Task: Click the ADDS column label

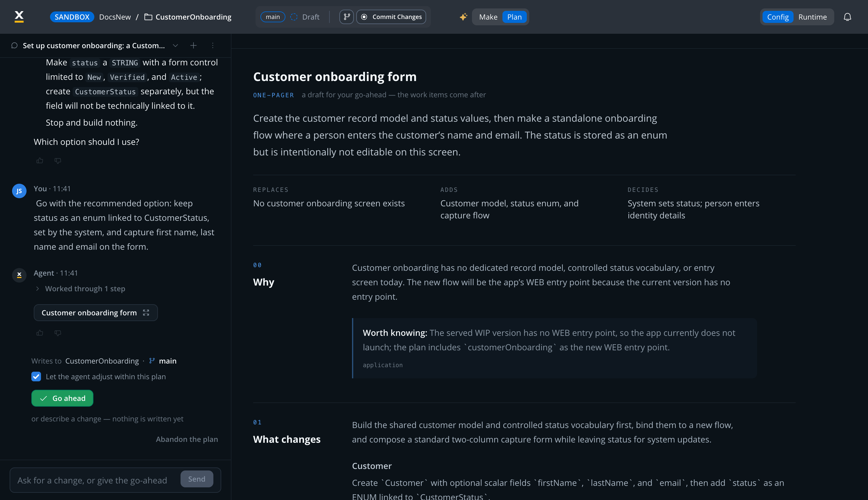Action: click(x=449, y=189)
